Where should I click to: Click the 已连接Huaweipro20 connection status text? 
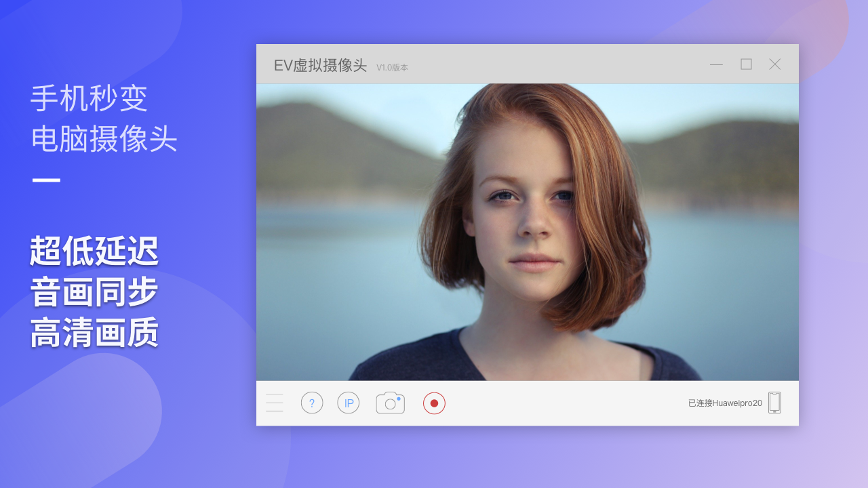point(725,403)
